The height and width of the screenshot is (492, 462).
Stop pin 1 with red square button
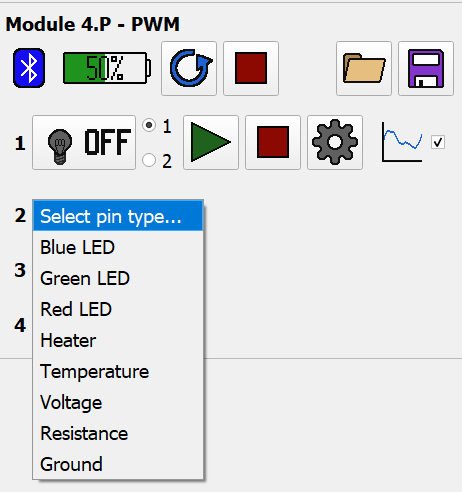pyautogui.click(x=273, y=142)
